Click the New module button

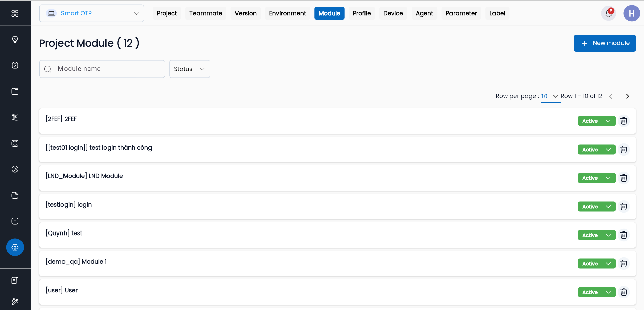point(604,43)
